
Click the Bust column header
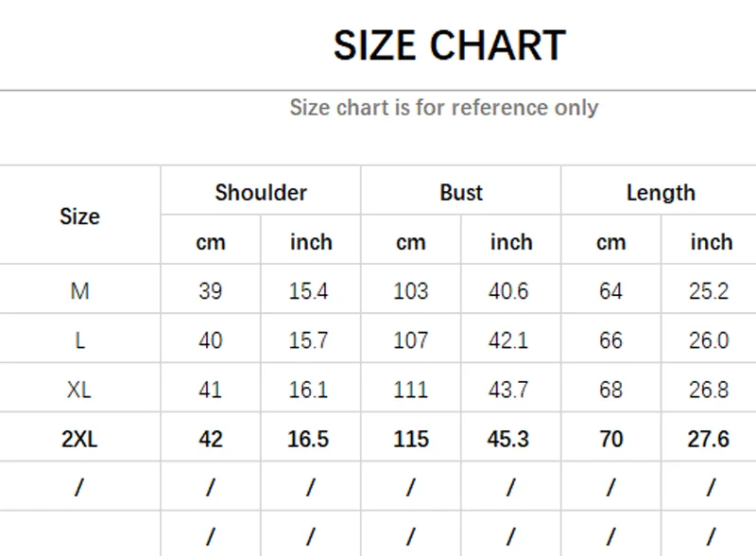(x=461, y=193)
